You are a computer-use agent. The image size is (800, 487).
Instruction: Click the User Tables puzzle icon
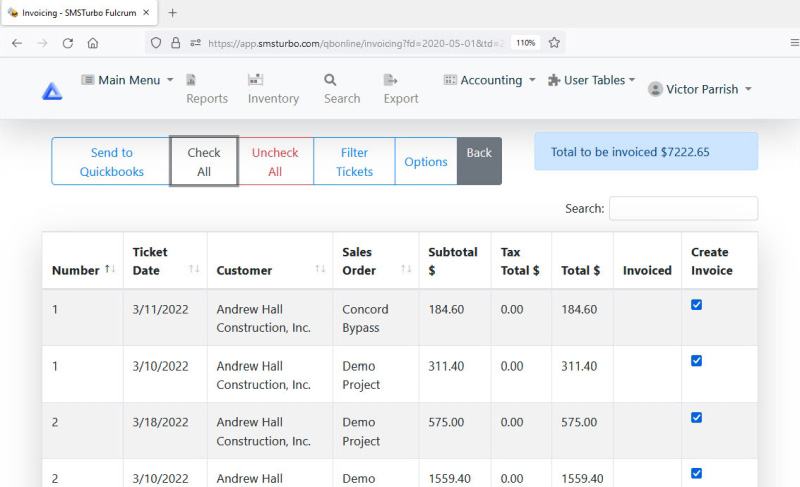tap(554, 80)
